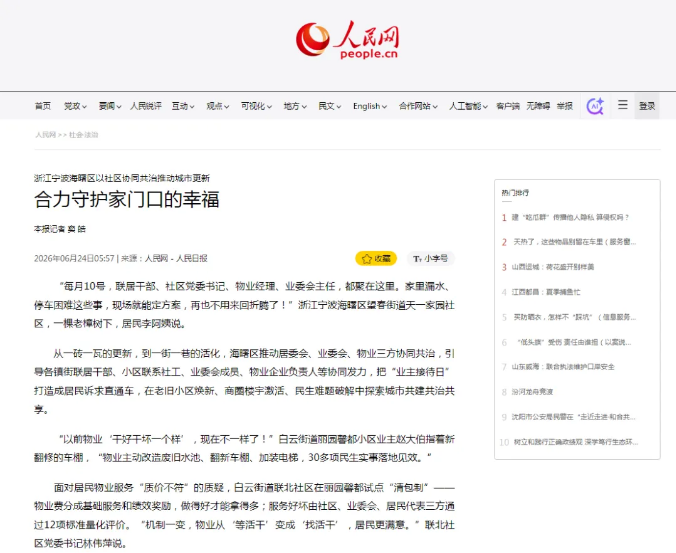676x553 pixels.
Task: Click 热门排行 panel heading
Action: (x=515, y=193)
